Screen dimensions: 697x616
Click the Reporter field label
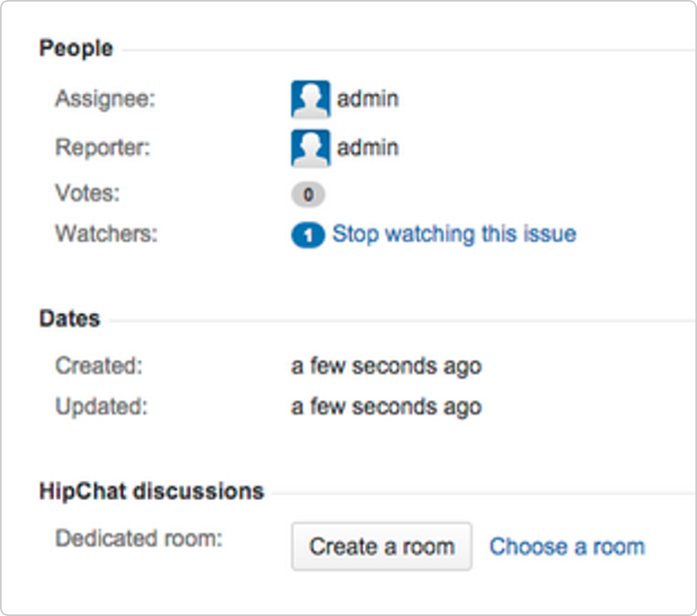tap(103, 148)
